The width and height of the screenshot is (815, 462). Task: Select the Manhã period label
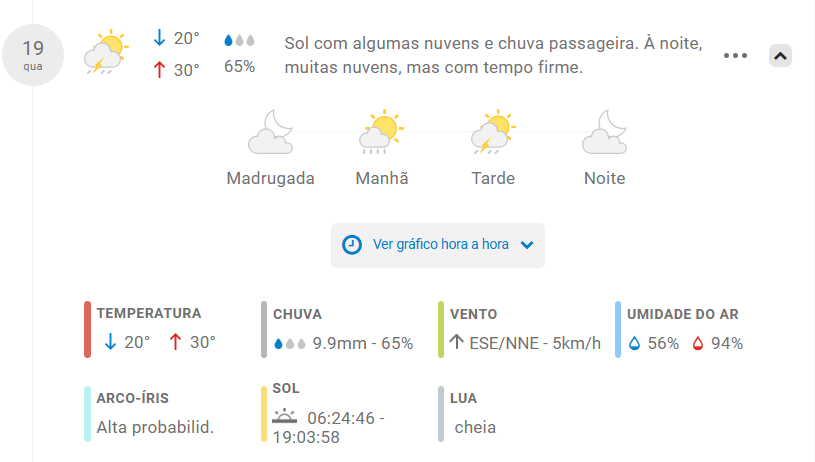(382, 178)
